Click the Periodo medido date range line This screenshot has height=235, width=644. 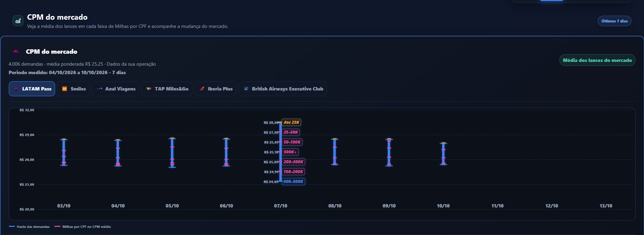point(67,72)
